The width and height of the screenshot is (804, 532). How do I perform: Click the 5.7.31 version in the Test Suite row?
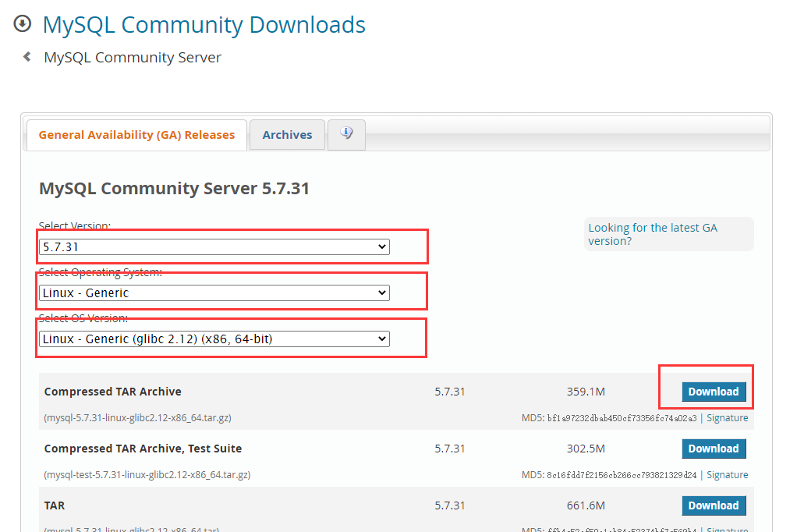[x=450, y=449]
